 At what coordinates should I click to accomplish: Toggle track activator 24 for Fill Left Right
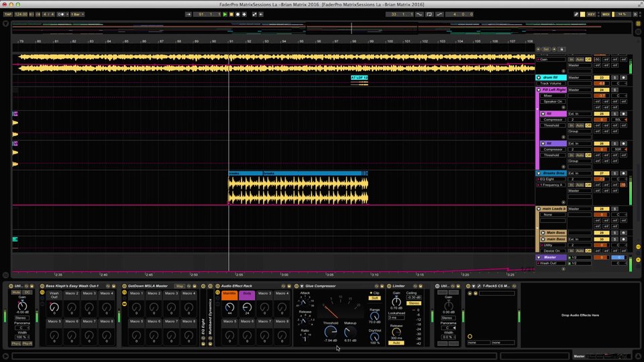tap(602, 90)
